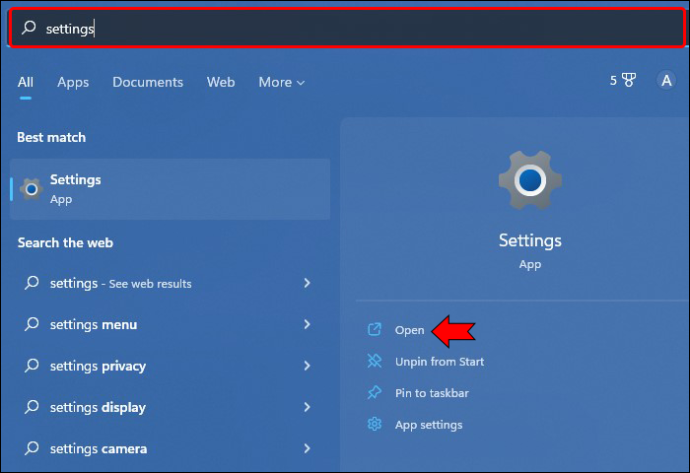Click the Open external-link icon
690x473 pixels.
pos(374,330)
